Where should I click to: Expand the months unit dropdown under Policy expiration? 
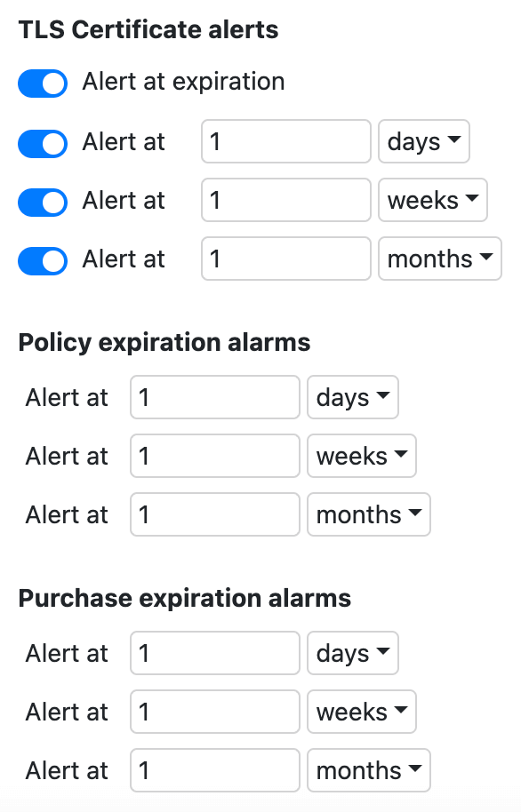tap(369, 514)
